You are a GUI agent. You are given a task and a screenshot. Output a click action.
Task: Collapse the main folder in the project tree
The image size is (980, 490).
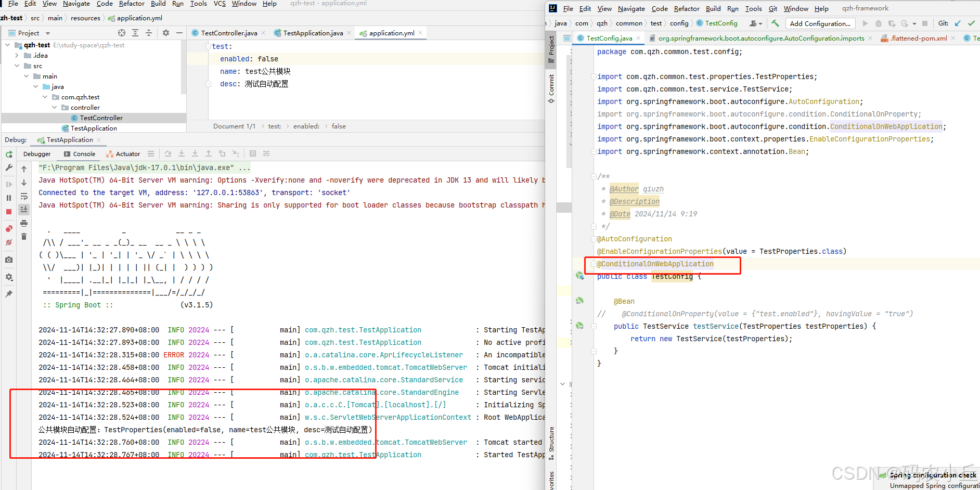[27, 76]
